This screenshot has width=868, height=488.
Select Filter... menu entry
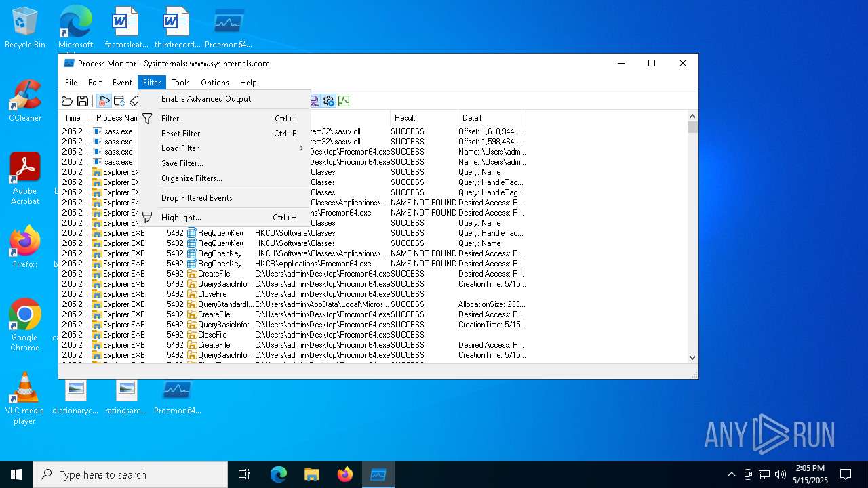(224, 119)
